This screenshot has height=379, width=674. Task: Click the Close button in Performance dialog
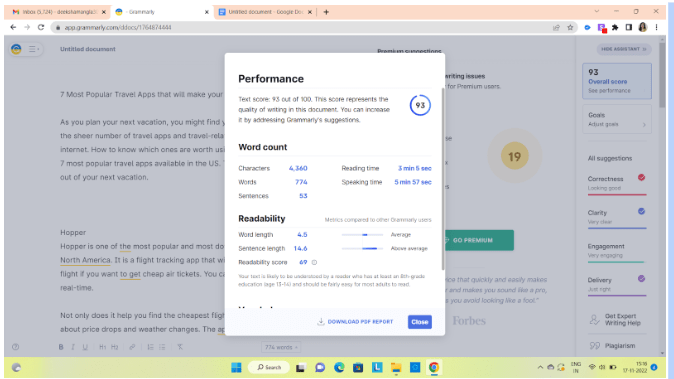tap(420, 321)
